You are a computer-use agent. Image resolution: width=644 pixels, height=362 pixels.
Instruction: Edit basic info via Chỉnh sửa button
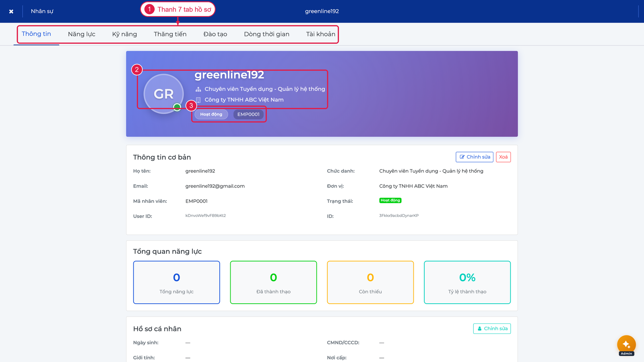click(x=475, y=157)
